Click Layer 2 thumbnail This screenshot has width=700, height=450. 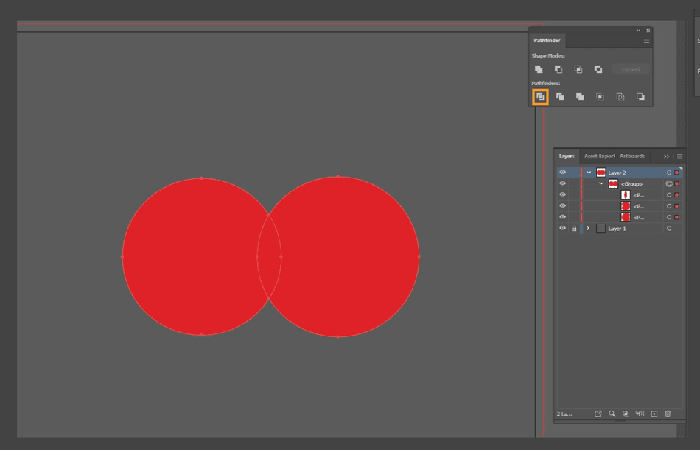pyautogui.click(x=601, y=172)
